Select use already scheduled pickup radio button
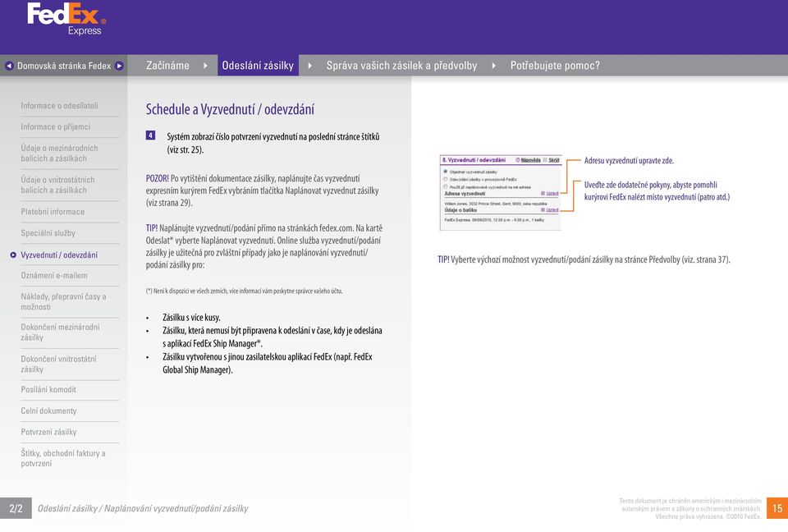This screenshot has width=788, height=532. (445, 186)
